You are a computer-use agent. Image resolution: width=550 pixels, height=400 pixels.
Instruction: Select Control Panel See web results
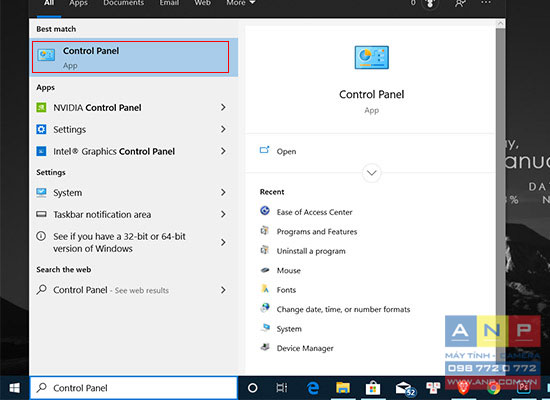coord(133,290)
